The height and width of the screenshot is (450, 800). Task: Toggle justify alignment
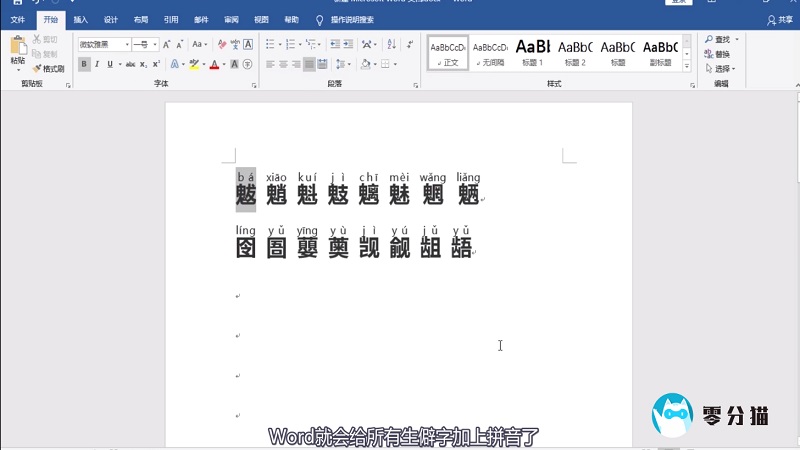pyautogui.click(x=309, y=64)
